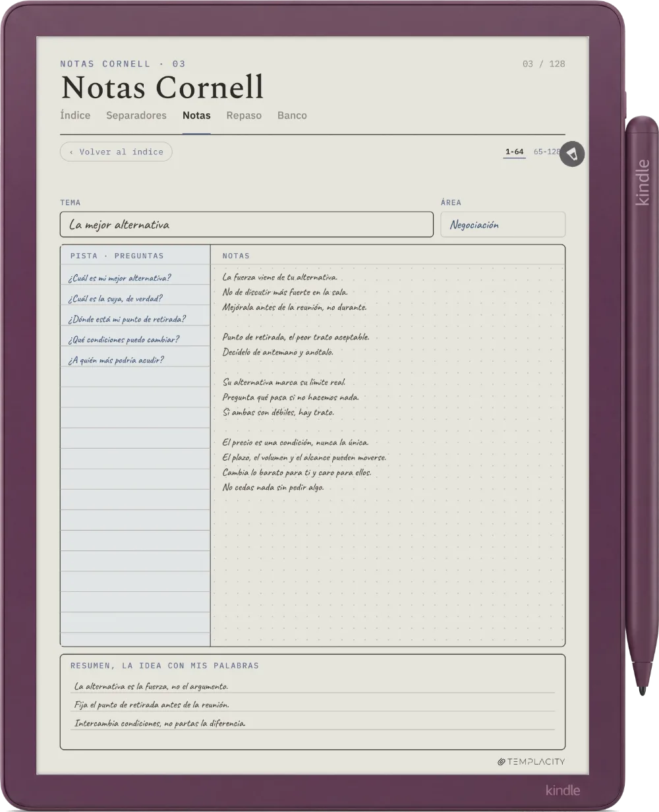Click the Notas column header label
The image size is (659, 812).
tap(236, 256)
